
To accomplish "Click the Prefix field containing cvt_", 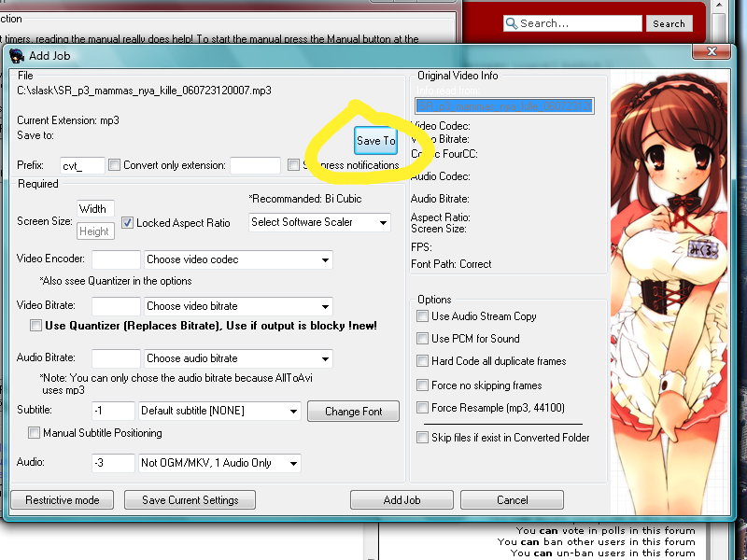I will pyautogui.click(x=82, y=166).
